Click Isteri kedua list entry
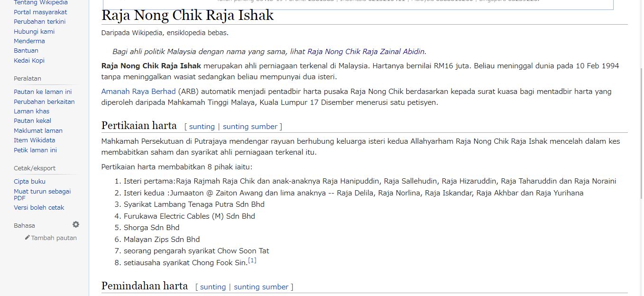 point(354,193)
